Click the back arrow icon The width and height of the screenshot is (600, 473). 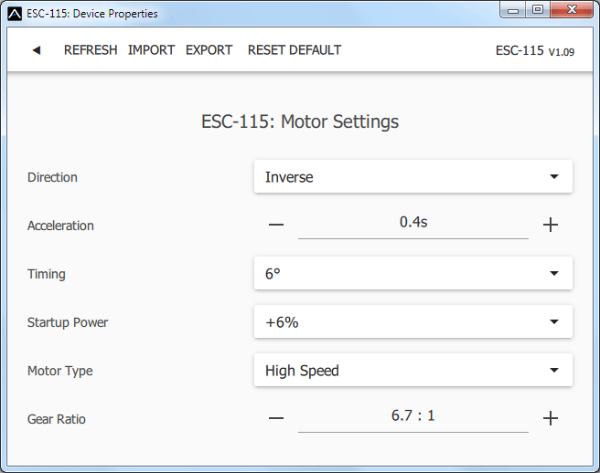pos(36,50)
